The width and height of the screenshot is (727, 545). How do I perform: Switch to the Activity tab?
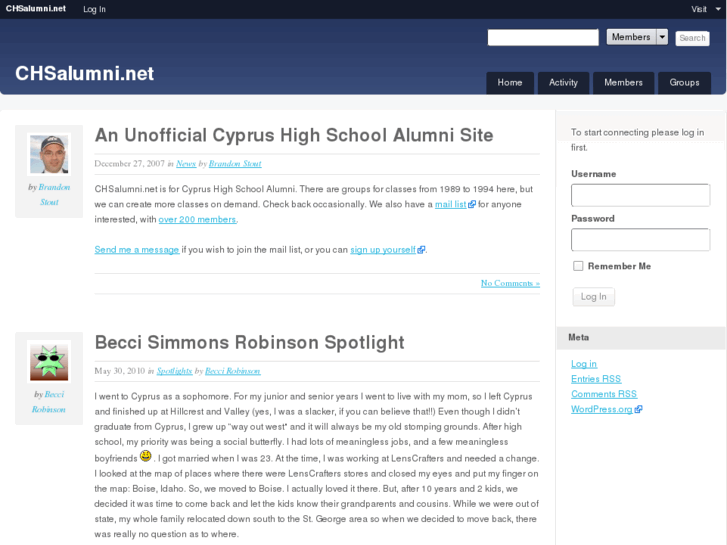tap(563, 83)
